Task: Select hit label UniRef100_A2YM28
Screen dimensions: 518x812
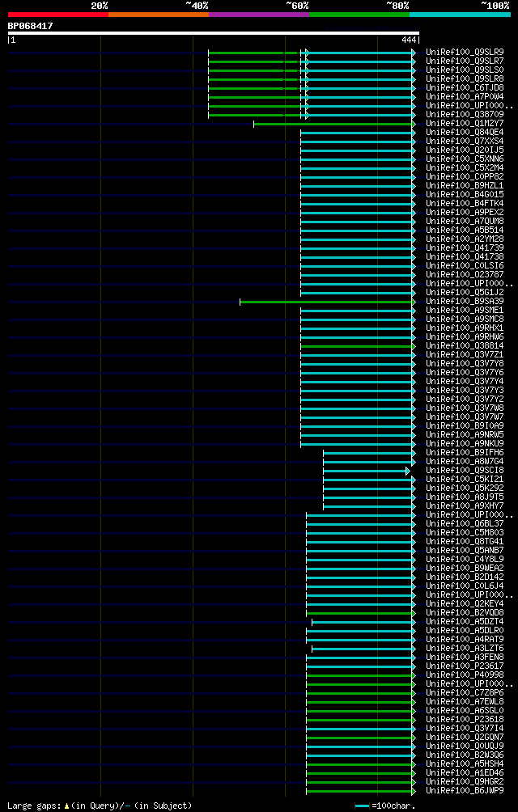Action: (x=465, y=239)
